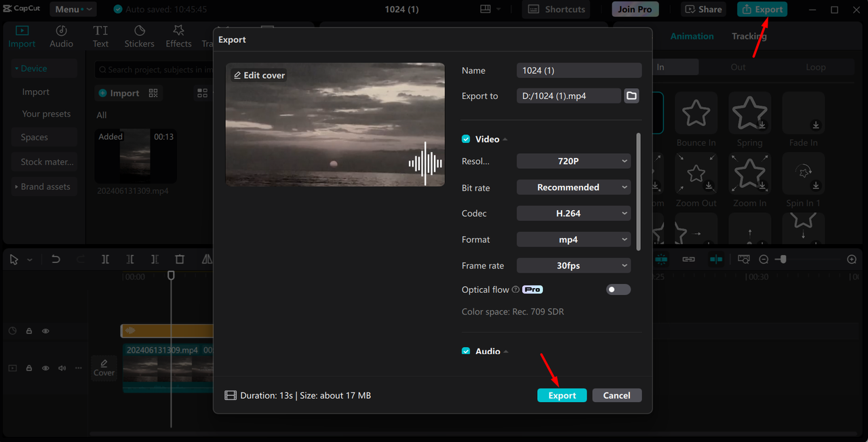Viewport: 868px width, 442px height.
Task: Uncheck the Video export checkbox
Action: click(466, 139)
